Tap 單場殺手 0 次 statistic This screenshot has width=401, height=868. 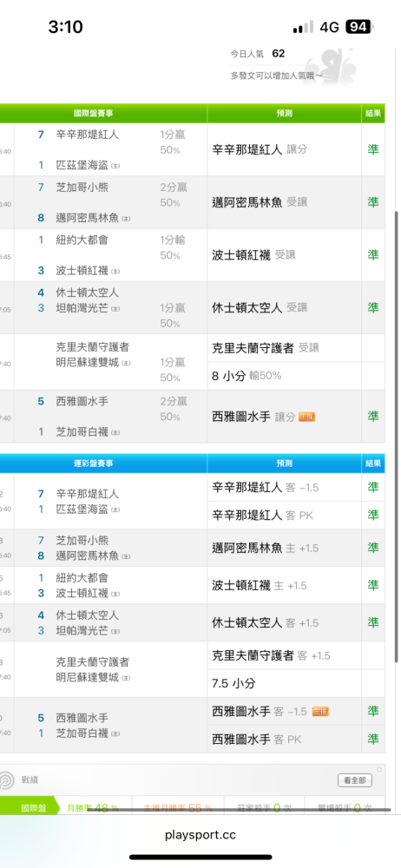point(345,808)
